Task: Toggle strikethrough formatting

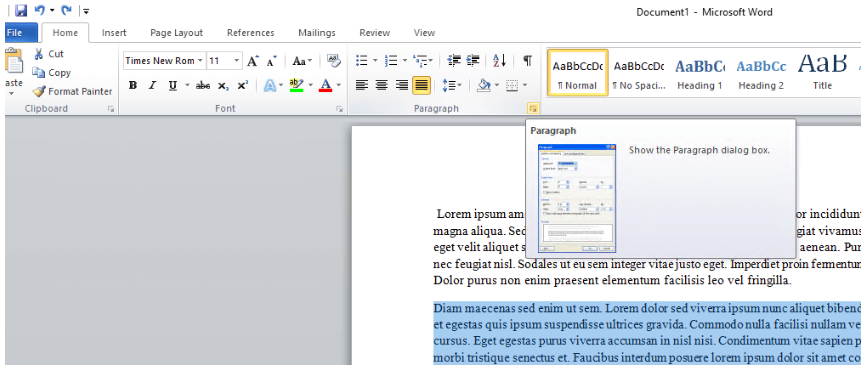Action: (203, 86)
